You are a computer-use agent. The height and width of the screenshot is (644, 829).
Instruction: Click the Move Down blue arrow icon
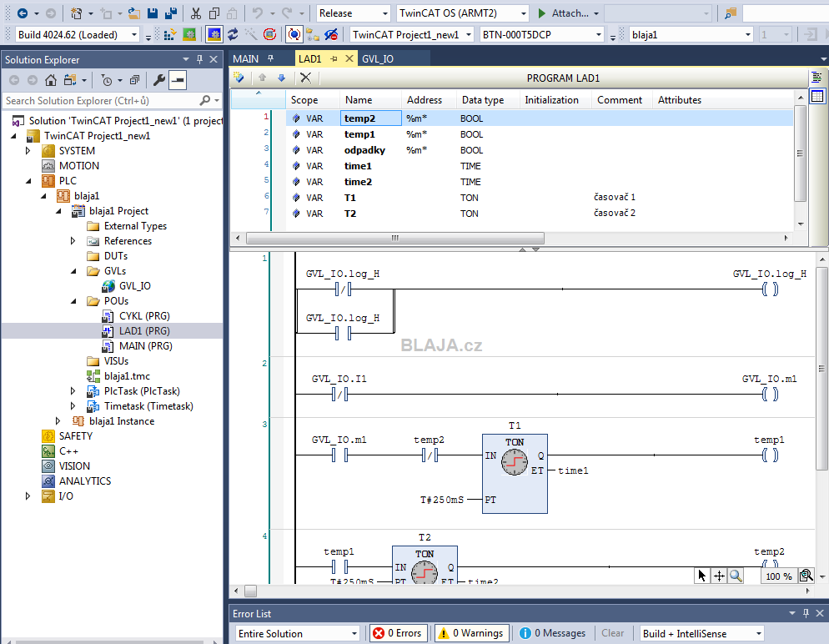click(x=281, y=78)
